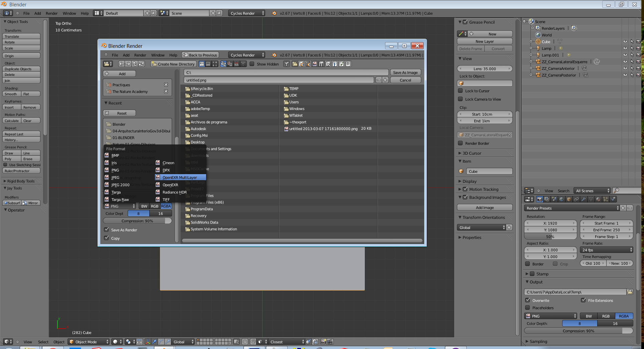Open the Closest snap target dropdown
644x349 pixels.
point(287,342)
